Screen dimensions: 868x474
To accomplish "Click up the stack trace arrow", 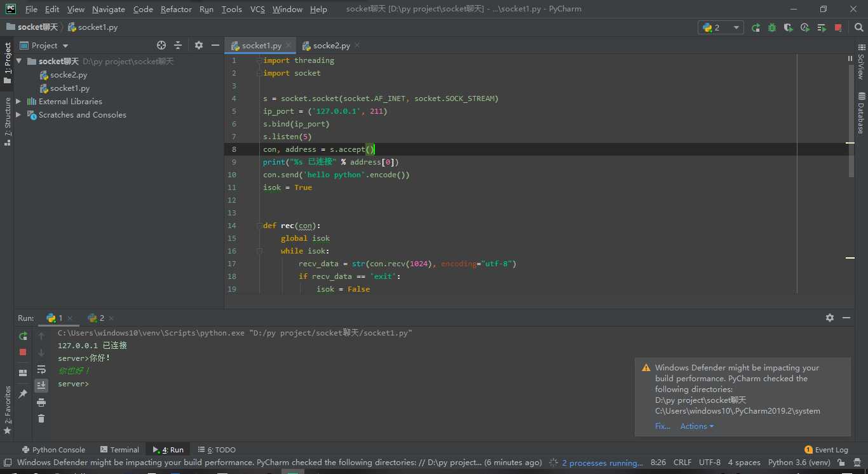I will (x=41, y=336).
